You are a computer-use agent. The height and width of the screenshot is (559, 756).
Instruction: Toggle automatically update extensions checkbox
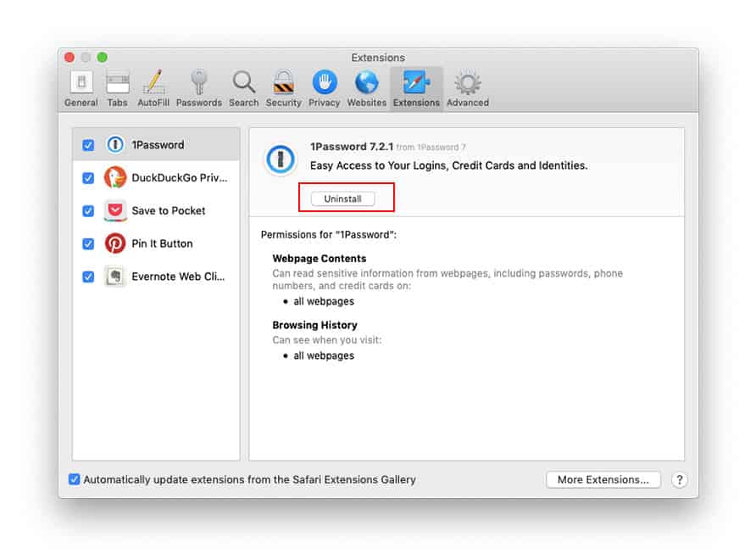click(x=75, y=479)
